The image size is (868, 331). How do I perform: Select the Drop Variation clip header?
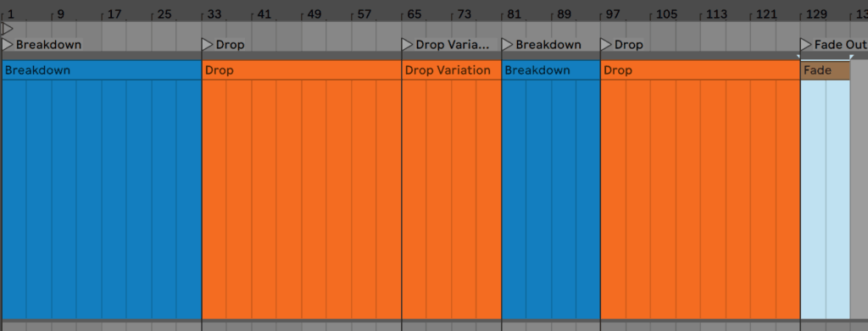[x=452, y=70]
